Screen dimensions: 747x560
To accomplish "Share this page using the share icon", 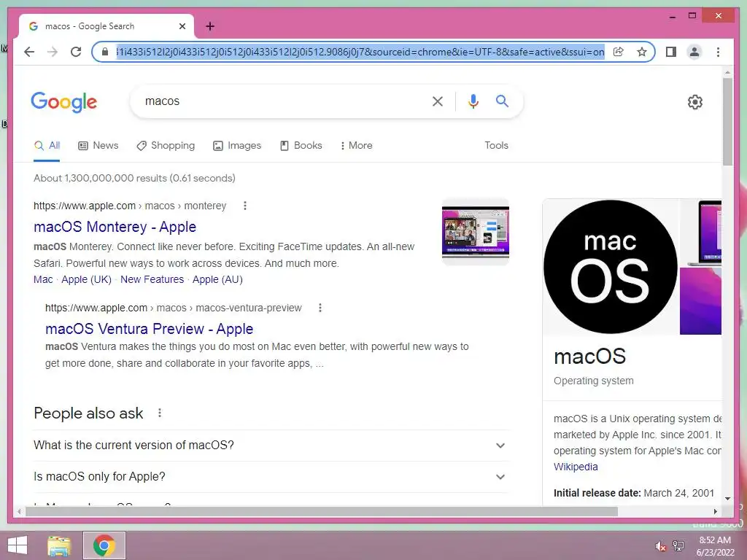I will point(619,52).
